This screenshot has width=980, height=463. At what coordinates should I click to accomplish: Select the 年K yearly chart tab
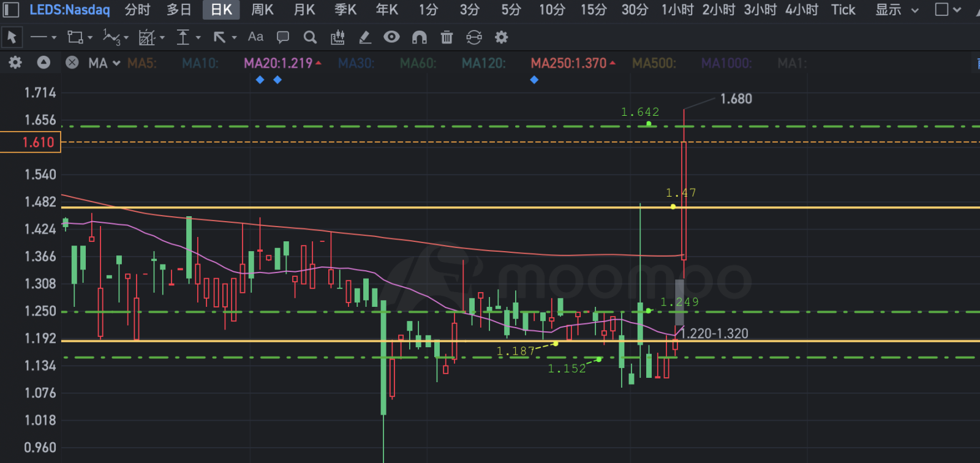(x=387, y=10)
